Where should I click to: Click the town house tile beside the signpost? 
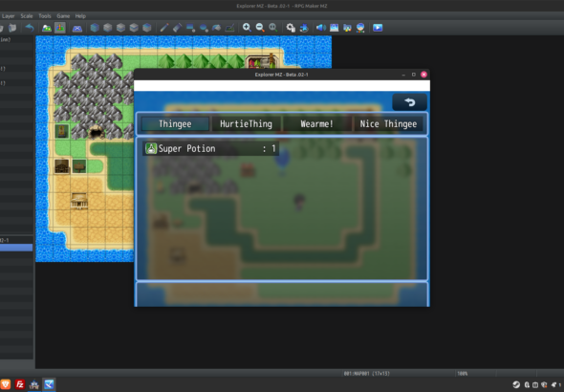(x=62, y=166)
